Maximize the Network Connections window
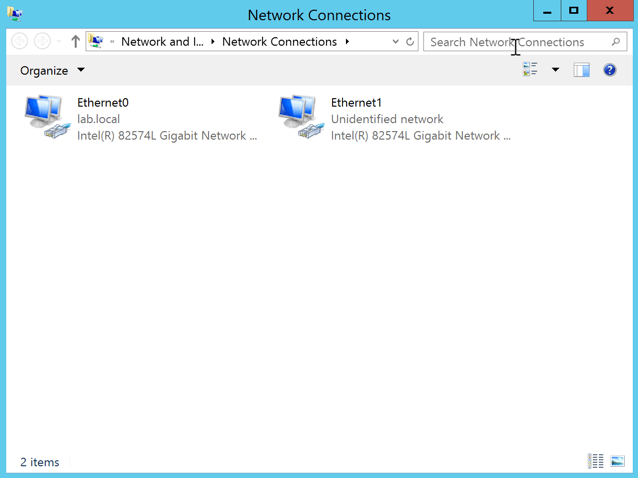This screenshot has width=638, height=478. [574, 11]
